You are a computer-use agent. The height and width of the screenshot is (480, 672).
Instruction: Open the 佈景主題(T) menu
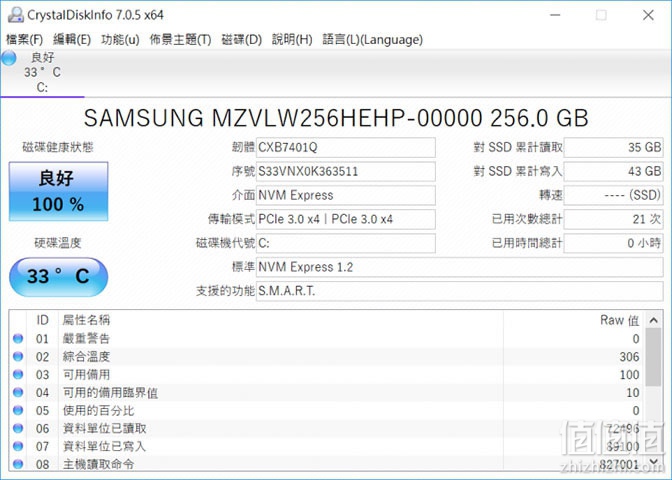tap(180, 39)
